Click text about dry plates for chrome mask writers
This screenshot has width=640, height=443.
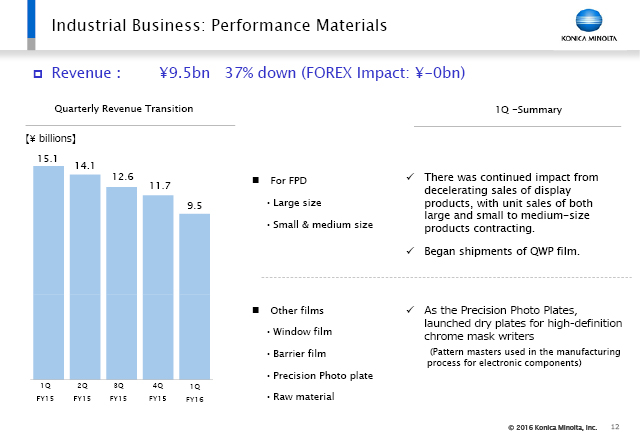coord(523,323)
